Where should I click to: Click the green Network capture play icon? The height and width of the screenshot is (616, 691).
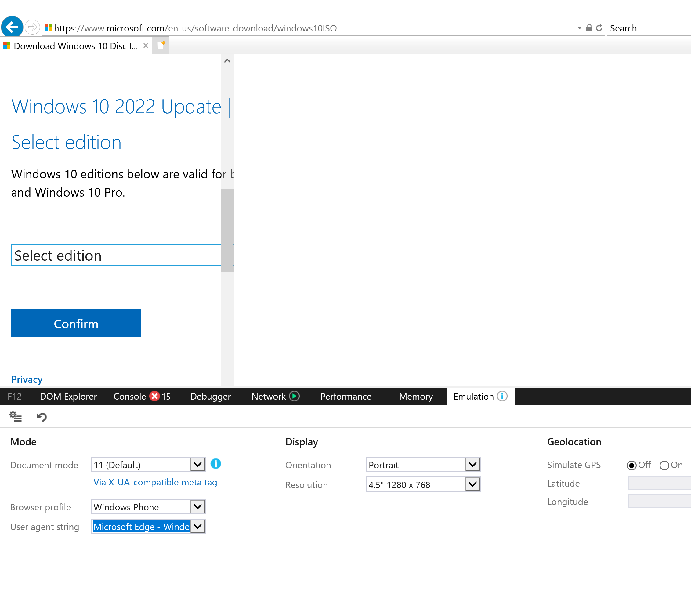(295, 396)
